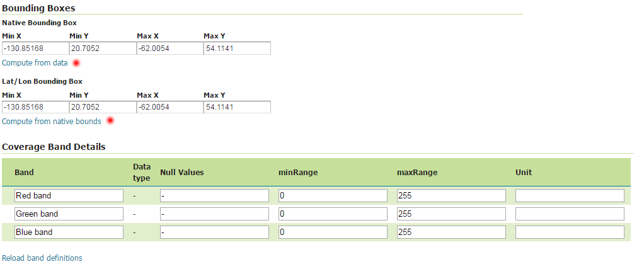Select the Blue band Unit field
The height and width of the screenshot is (269, 644).
[570, 232]
